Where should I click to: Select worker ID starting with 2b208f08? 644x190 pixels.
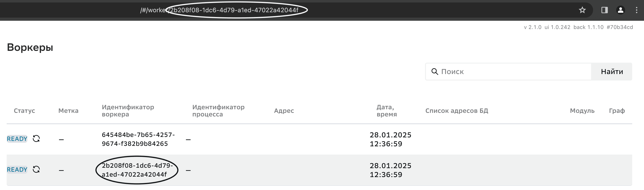pos(137,170)
